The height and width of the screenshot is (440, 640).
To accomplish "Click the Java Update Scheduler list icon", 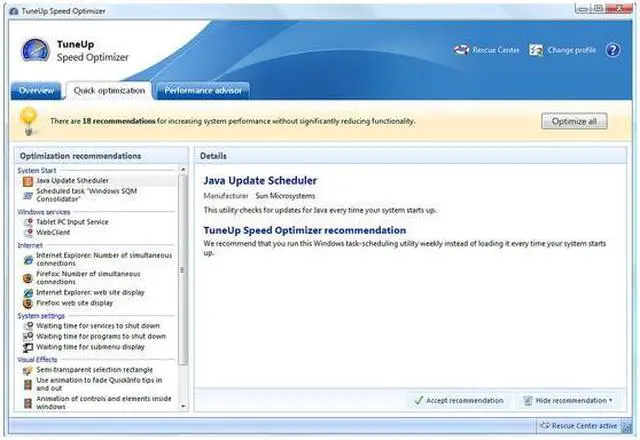I will tap(28, 181).
